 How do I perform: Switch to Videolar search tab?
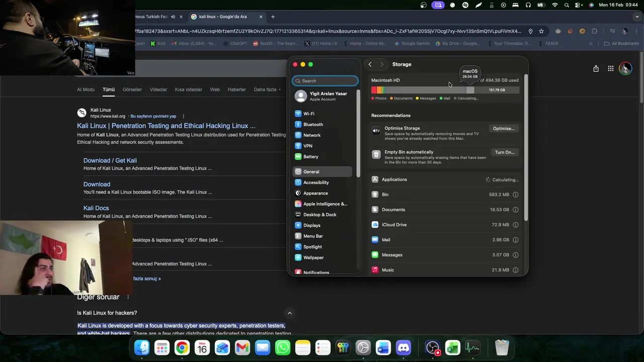158,89
